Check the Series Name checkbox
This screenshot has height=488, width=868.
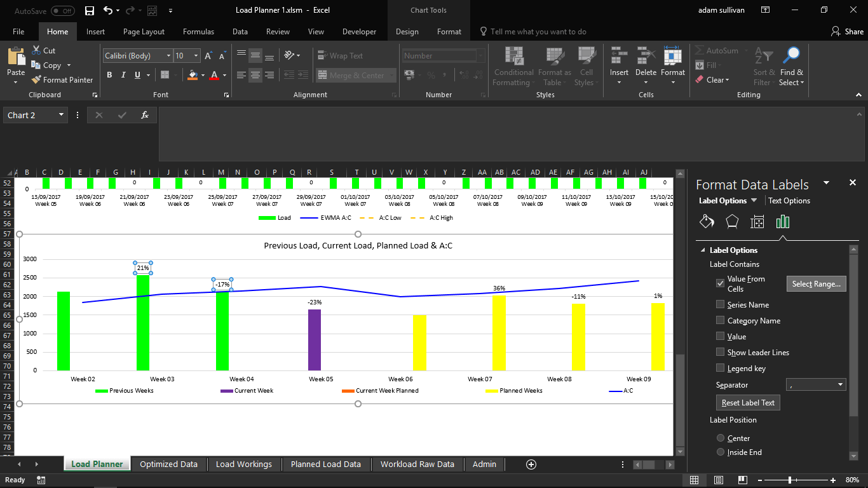(720, 304)
